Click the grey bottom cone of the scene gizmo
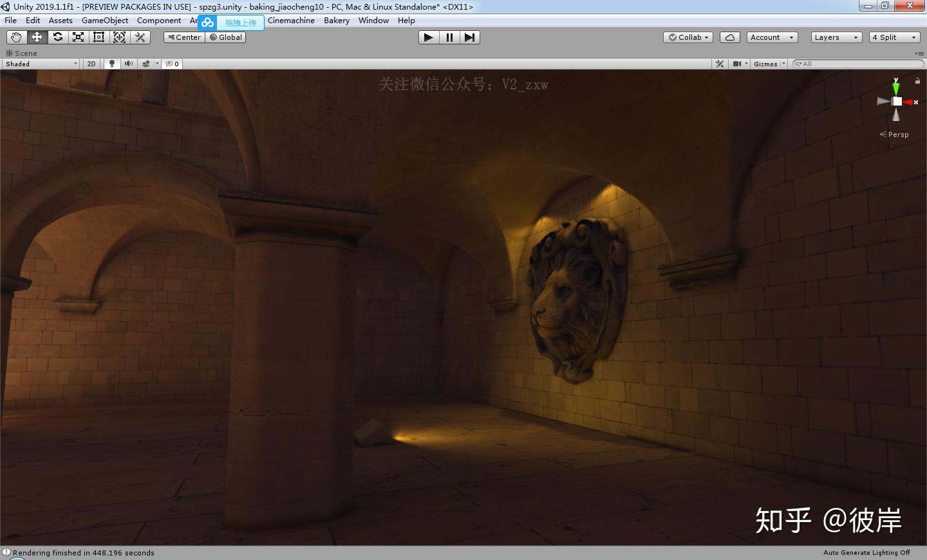927x560 pixels. tap(896, 115)
